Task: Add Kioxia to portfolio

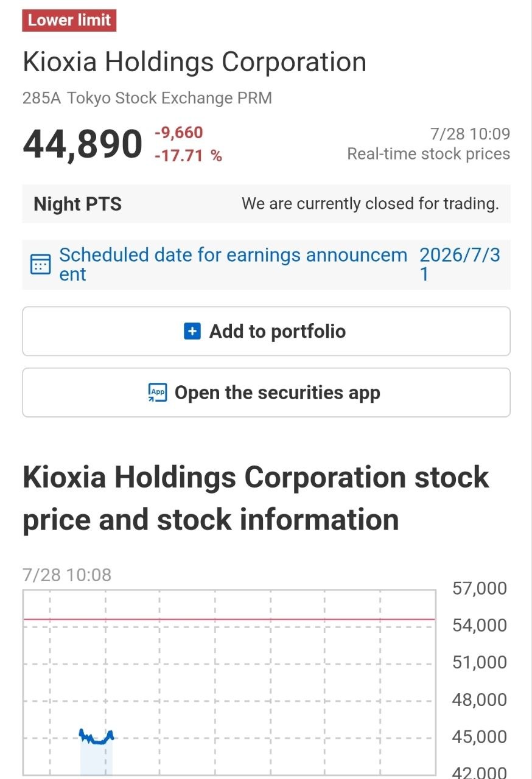Action: coord(266,332)
